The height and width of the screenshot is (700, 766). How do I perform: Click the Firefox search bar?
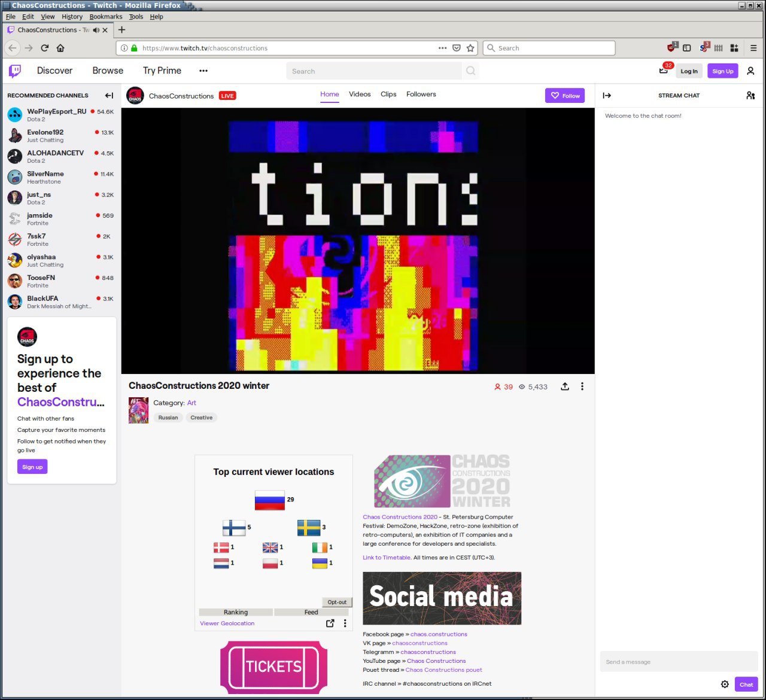click(x=549, y=48)
